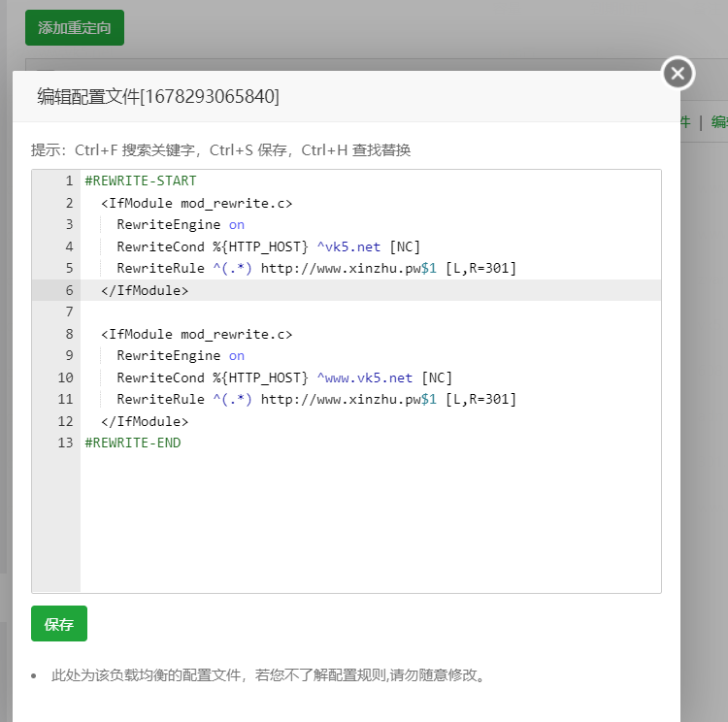Screen dimensions: 728x722
Task: Click the dialog title 编辑配置文件[1678293065840]
Action: pyautogui.click(x=158, y=97)
